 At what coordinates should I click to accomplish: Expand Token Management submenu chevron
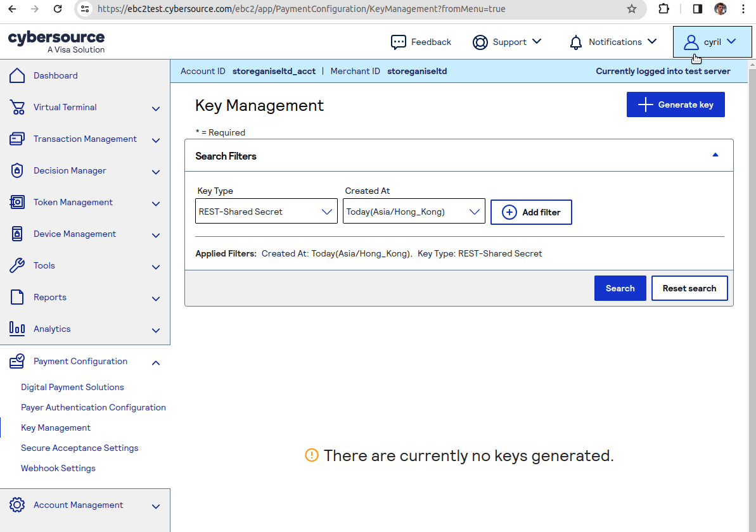(x=156, y=204)
